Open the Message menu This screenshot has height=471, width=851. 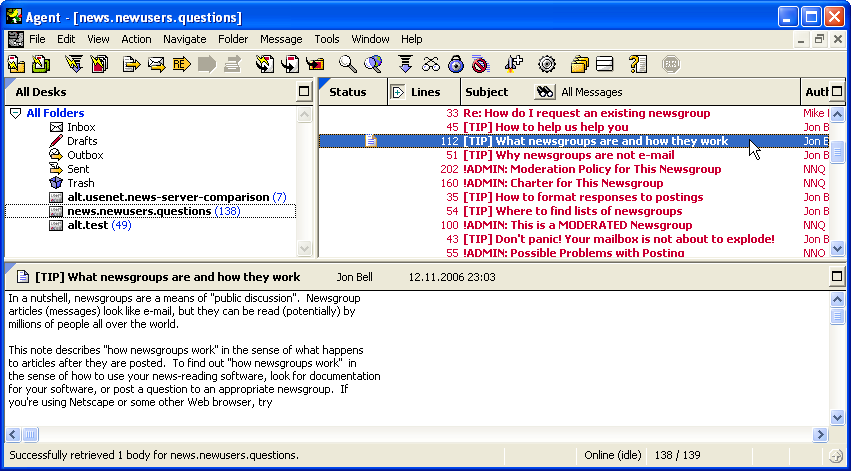[x=281, y=39]
